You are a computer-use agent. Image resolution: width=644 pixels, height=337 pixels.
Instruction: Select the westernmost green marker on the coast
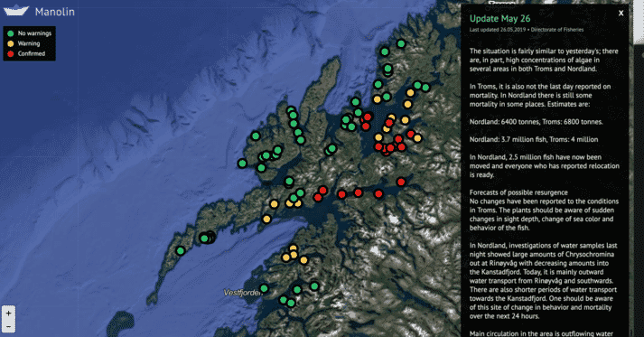(x=242, y=164)
